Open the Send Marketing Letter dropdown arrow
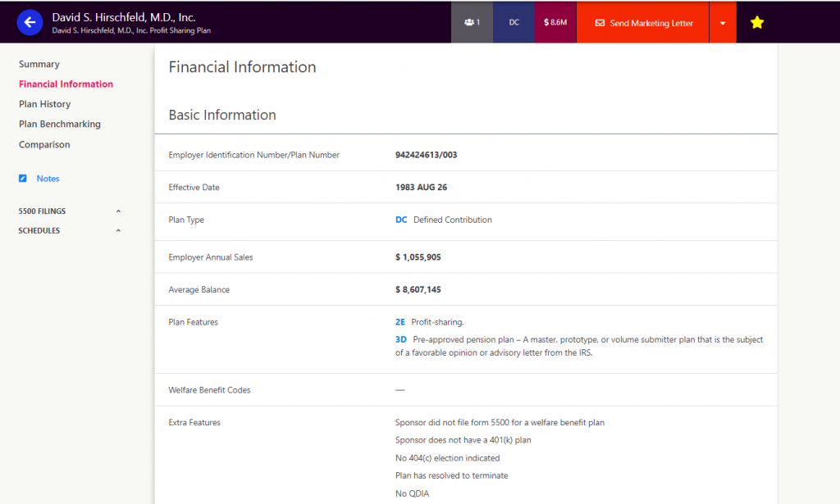Viewport: 840px width, 504px height. pos(722,23)
